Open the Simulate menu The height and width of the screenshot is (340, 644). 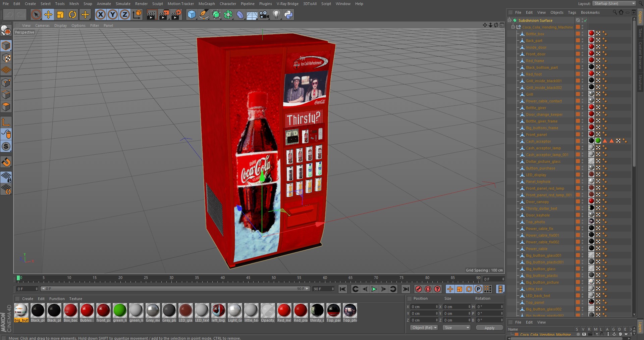(123, 4)
